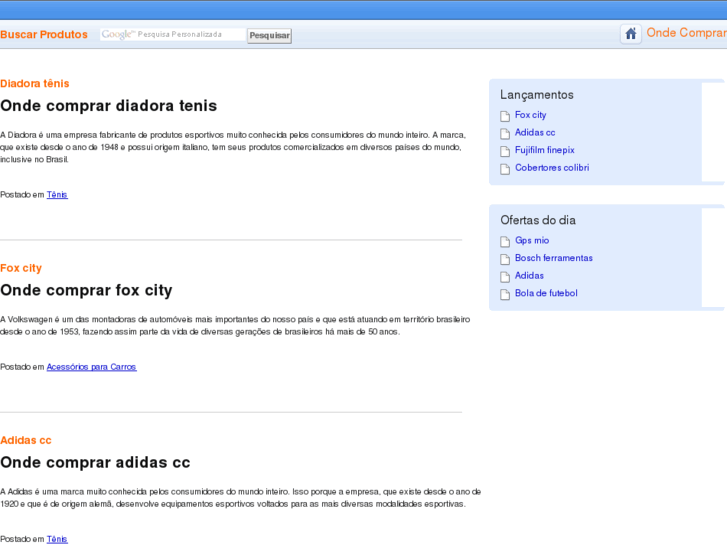The image size is (727, 545).
Task: Click the page icon beside Bosch ferramentas
Action: point(505,259)
